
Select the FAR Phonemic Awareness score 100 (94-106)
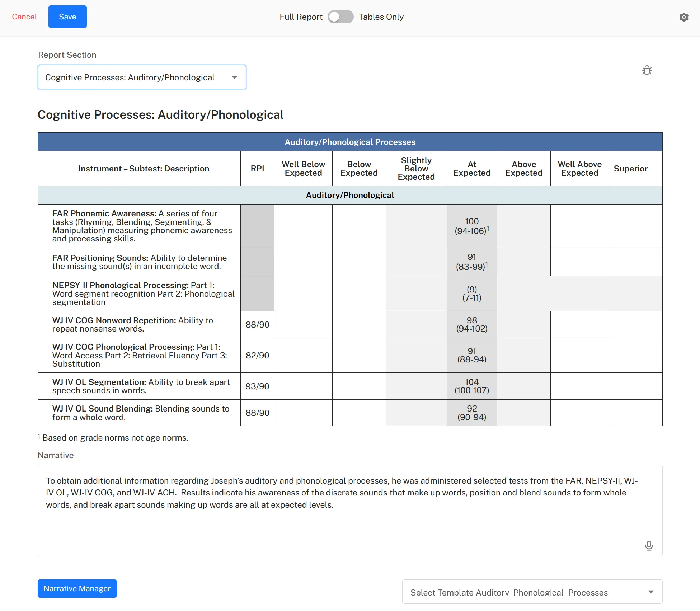(x=472, y=226)
